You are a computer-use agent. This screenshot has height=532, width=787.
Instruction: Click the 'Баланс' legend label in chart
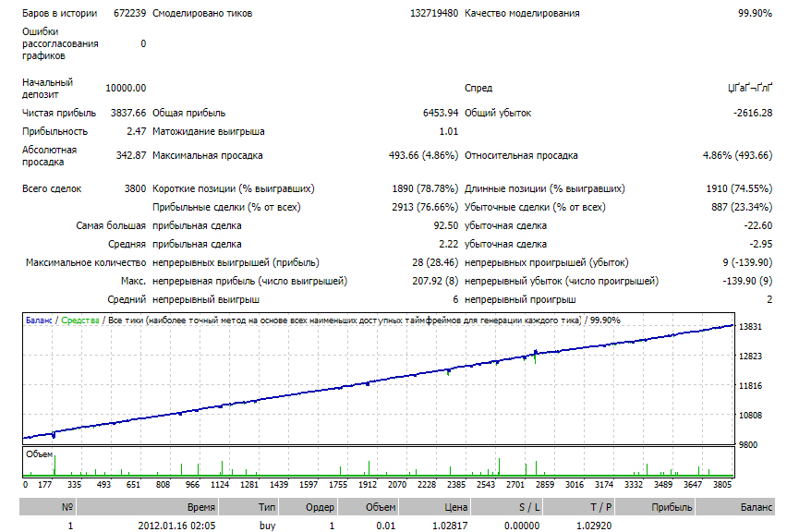tap(39, 320)
